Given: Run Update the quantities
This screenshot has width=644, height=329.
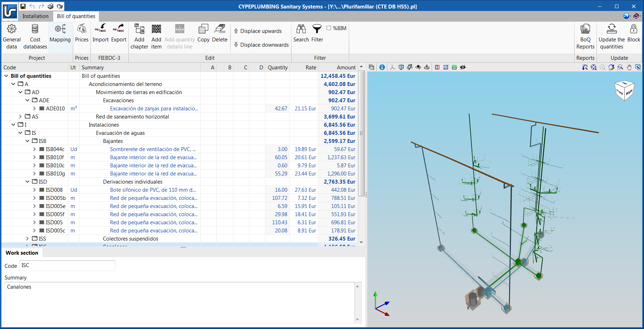Looking at the screenshot, I should point(611,37).
